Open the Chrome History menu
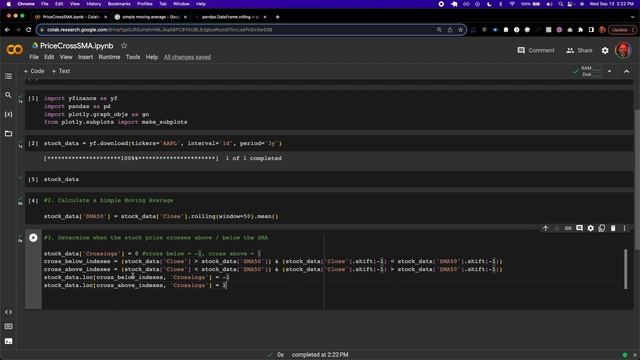Screen dimensions: 640x360 pyautogui.click(x=93, y=4)
